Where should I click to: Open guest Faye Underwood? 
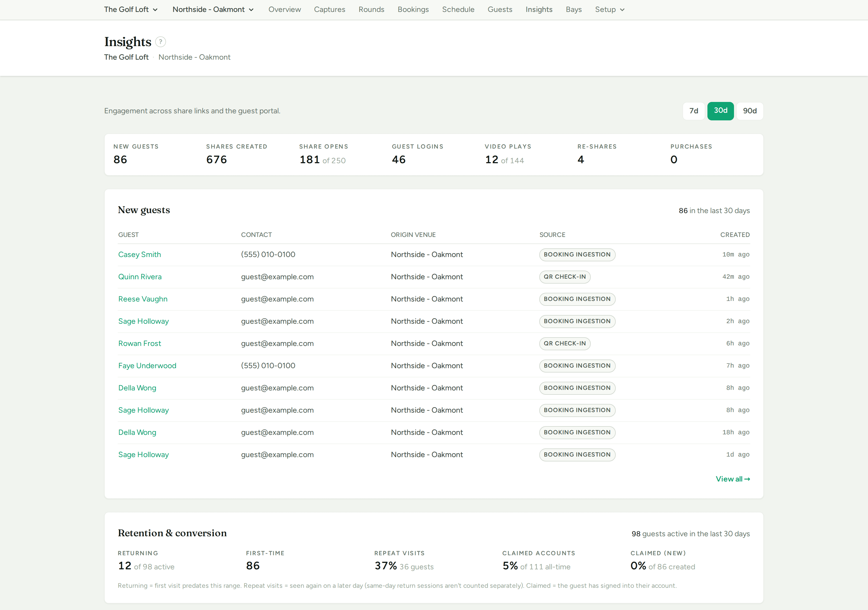click(x=147, y=365)
